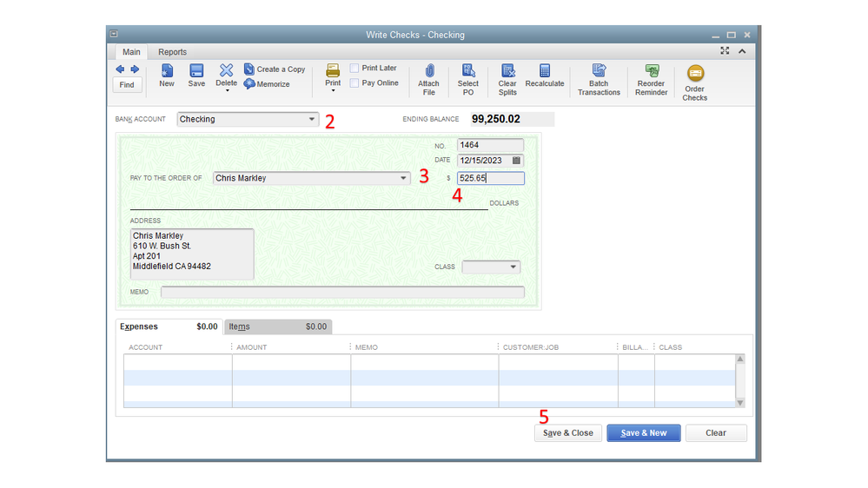Attach File to this check
868x488 pixels.
(x=428, y=80)
